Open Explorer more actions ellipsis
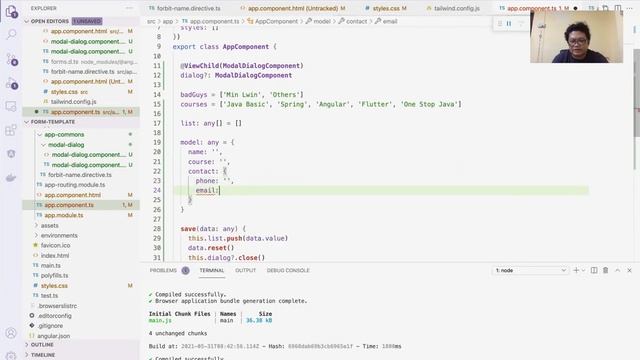The width and height of the screenshot is (640, 360). coord(129,8)
